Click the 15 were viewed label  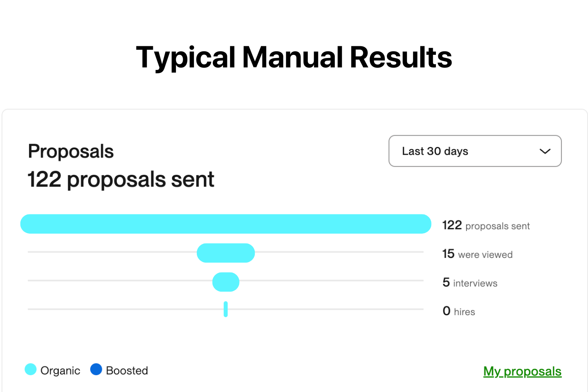[477, 254]
